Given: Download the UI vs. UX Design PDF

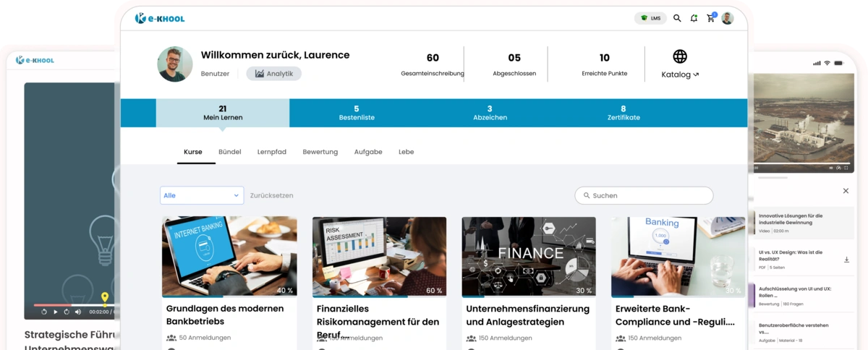Looking at the screenshot, I should point(846,260).
